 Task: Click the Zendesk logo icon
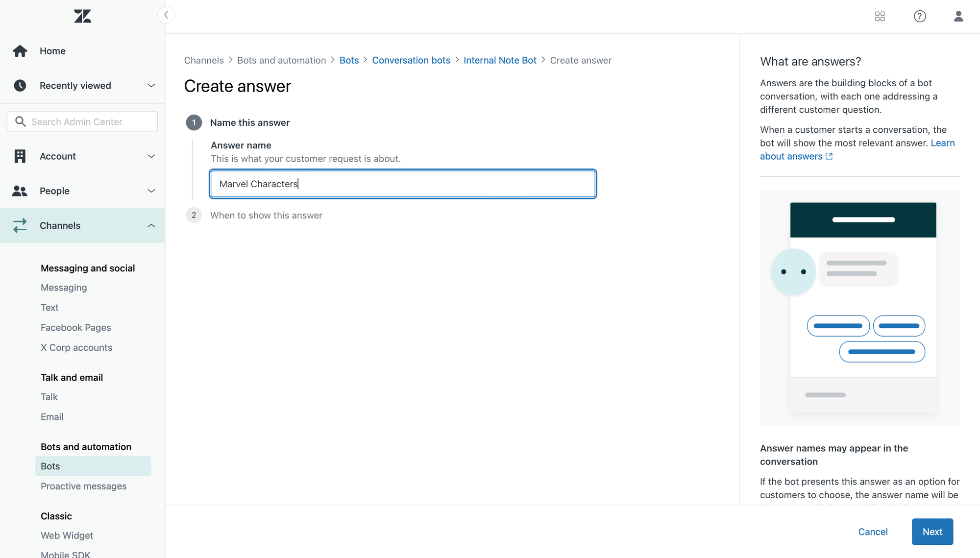pyautogui.click(x=82, y=16)
